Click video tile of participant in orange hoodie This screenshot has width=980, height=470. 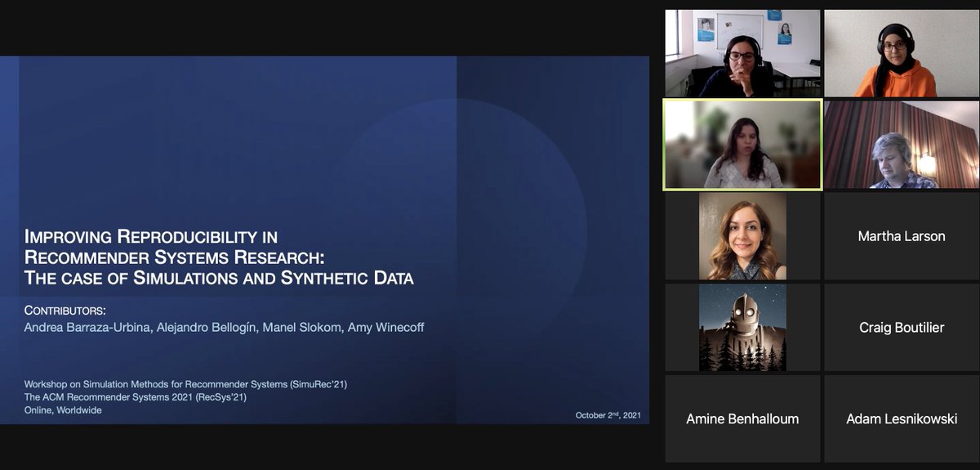[x=902, y=53]
